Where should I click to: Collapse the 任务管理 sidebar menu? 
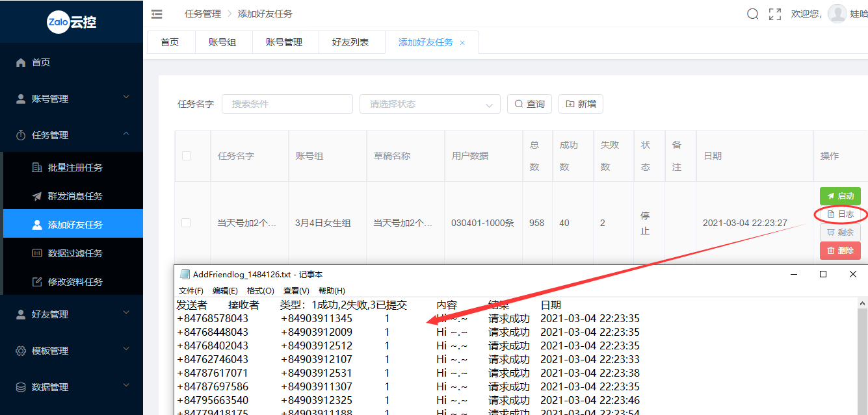click(72, 135)
